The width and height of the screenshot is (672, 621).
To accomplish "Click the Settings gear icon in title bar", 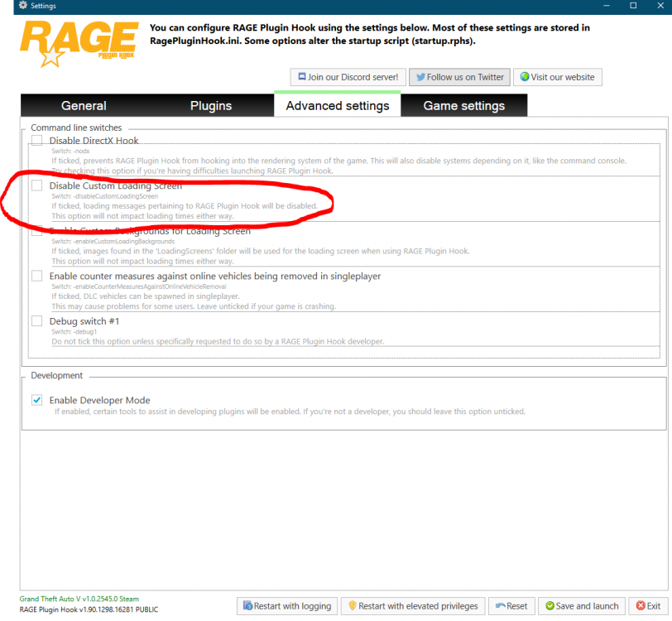I will [23, 6].
